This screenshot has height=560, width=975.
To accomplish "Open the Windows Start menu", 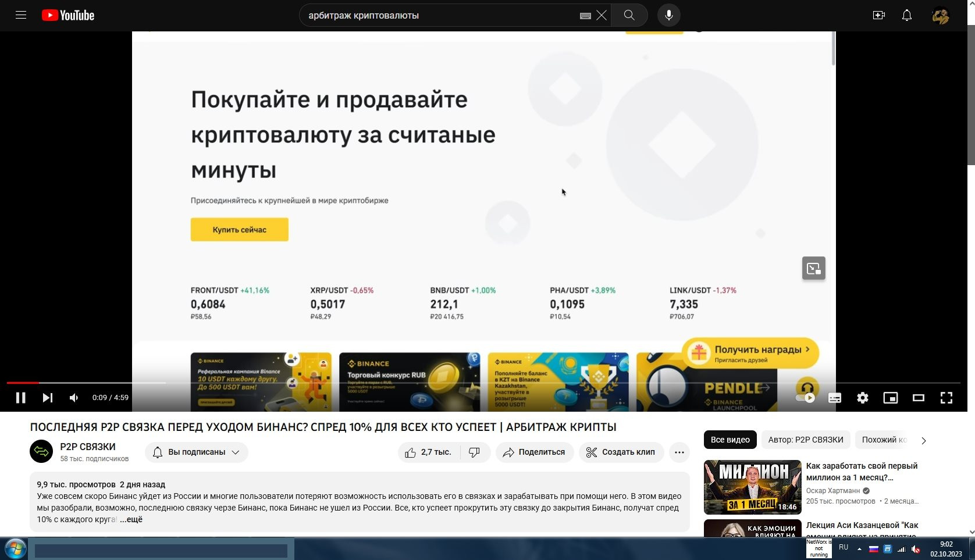I will click(15, 548).
